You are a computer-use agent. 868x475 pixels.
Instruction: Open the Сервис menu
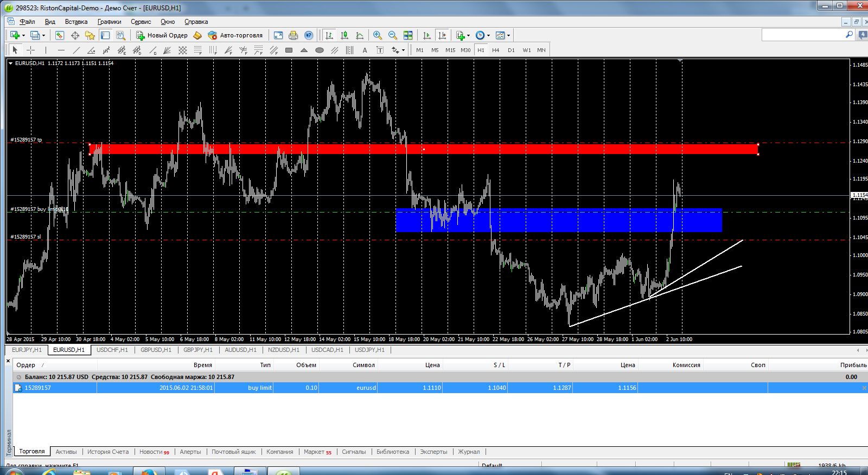[x=141, y=22]
